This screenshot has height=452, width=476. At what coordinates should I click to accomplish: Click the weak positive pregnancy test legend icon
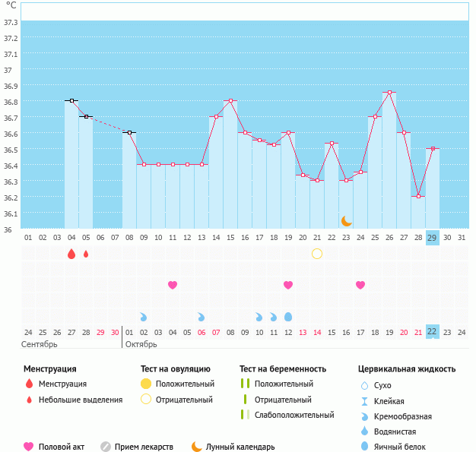[x=243, y=415]
